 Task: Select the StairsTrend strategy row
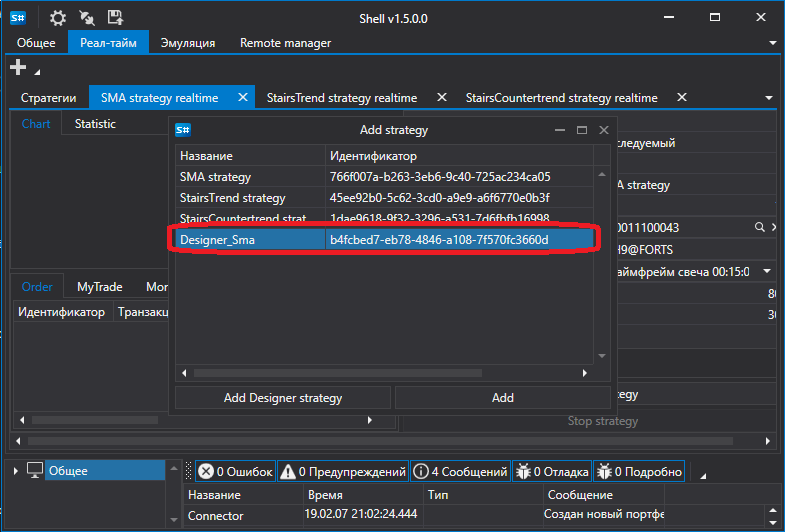(x=384, y=198)
